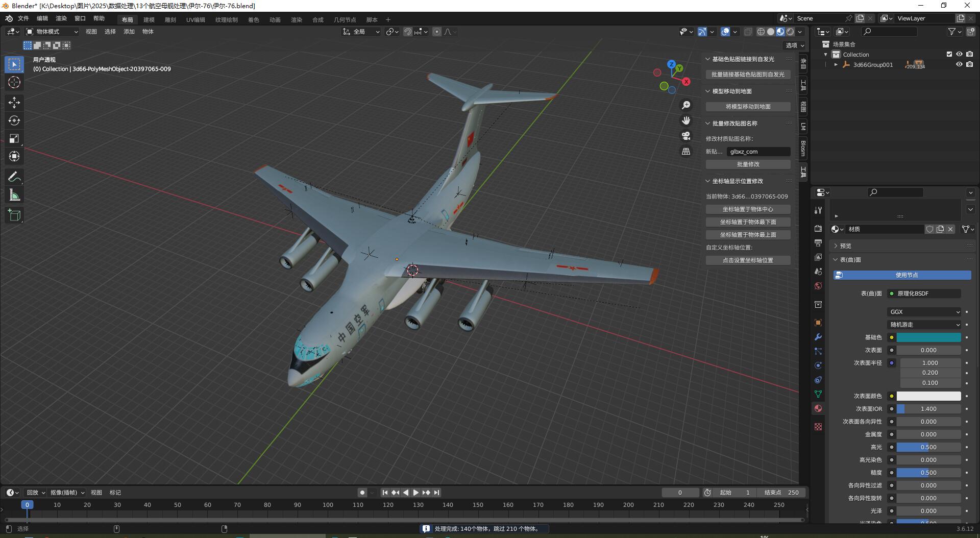
Task: Click the glbxz_com texture name field
Action: coord(758,152)
